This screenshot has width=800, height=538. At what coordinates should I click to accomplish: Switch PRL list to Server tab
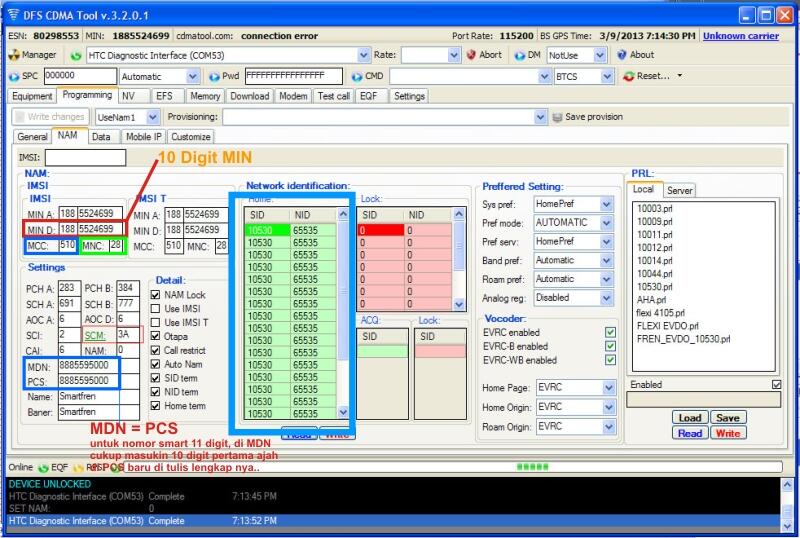pyautogui.click(x=680, y=190)
